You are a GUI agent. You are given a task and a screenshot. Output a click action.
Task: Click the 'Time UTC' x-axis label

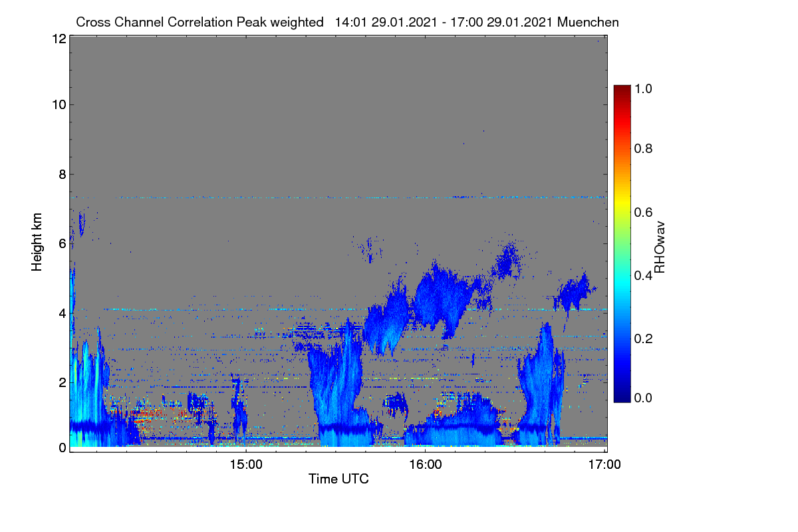coord(338,479)
